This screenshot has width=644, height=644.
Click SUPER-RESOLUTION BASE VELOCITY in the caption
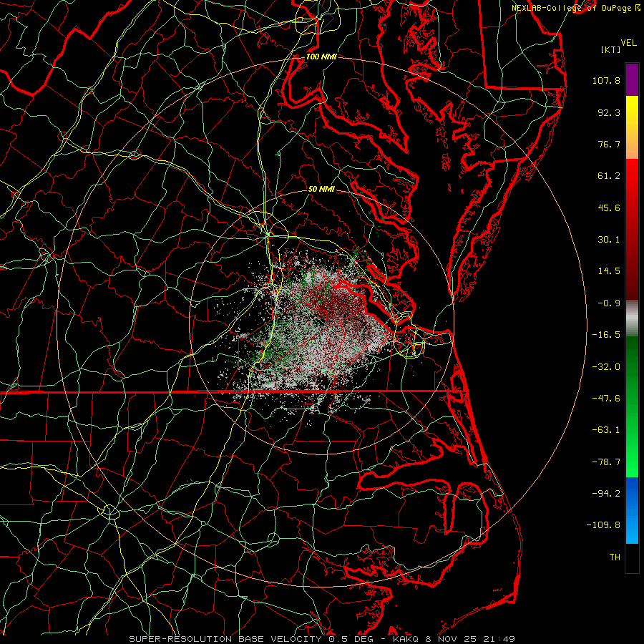click(x=225, y=639)
